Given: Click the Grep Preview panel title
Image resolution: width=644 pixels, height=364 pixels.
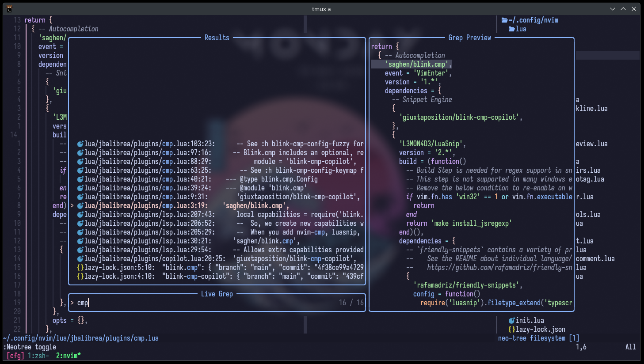Looking at the screenshot, I should coord(470,38).
